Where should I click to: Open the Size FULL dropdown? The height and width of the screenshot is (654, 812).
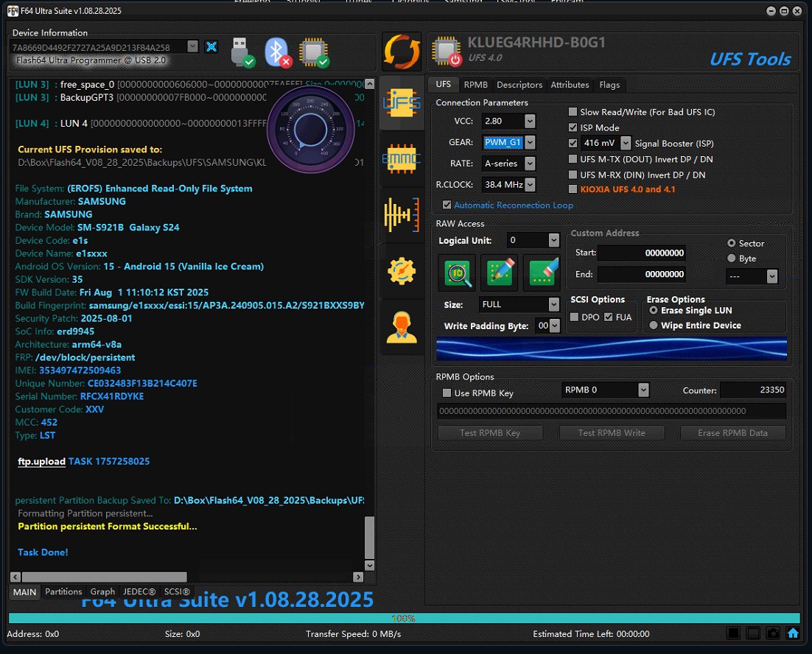coord(553,305)
